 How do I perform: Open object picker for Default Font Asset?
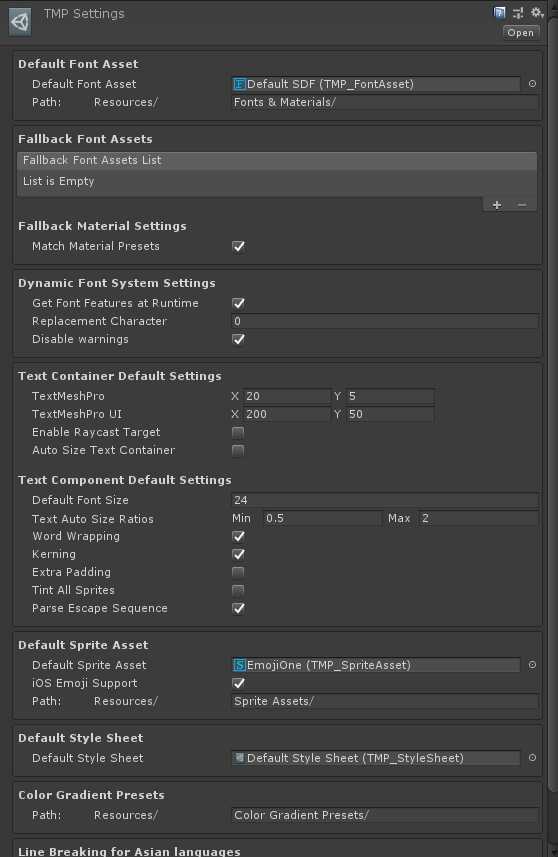(532, 84)
